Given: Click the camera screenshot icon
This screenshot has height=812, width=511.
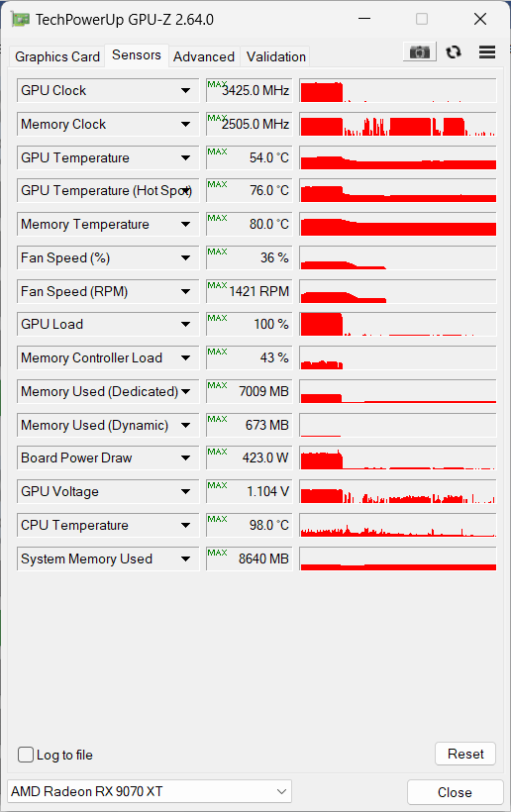Looking at the screenshot, I should 419,52.
